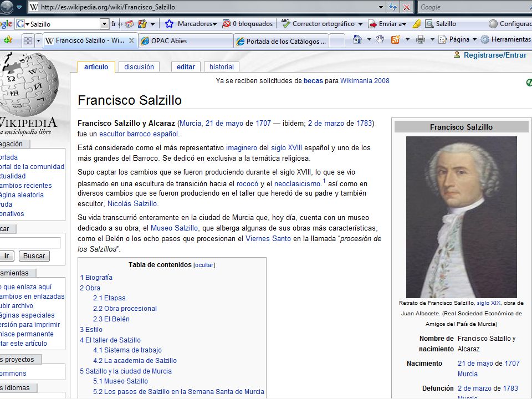The image size is (532, 399).
Task: Open the Página menu
Action: point(457,39)
